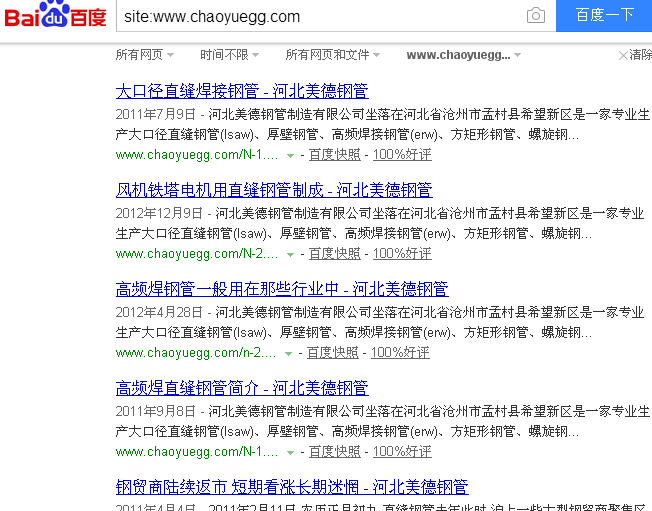Expand the www.chaoyuegg... site filter dropdown
The image size is (652, 511).
pos(464,55)
